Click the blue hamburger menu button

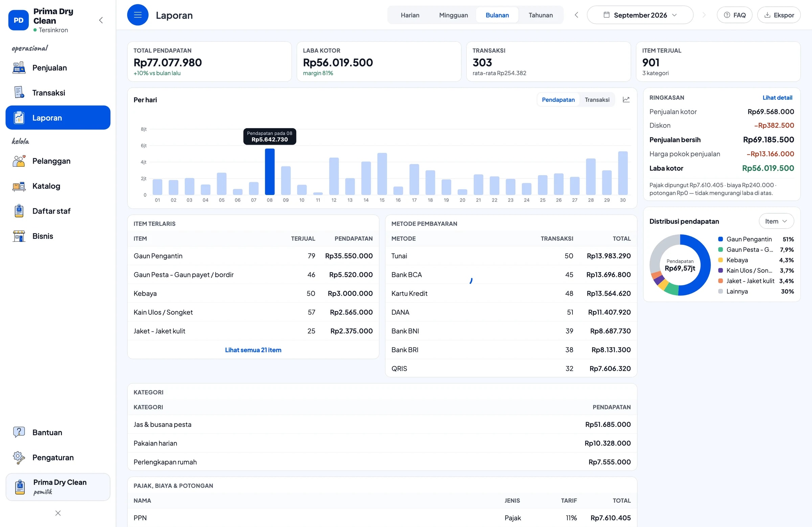coord(138,15)
